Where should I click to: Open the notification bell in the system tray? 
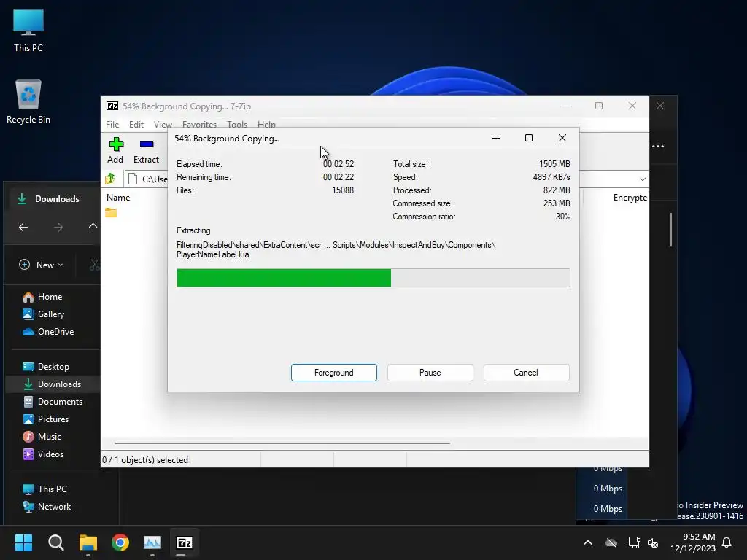point(727,542)
